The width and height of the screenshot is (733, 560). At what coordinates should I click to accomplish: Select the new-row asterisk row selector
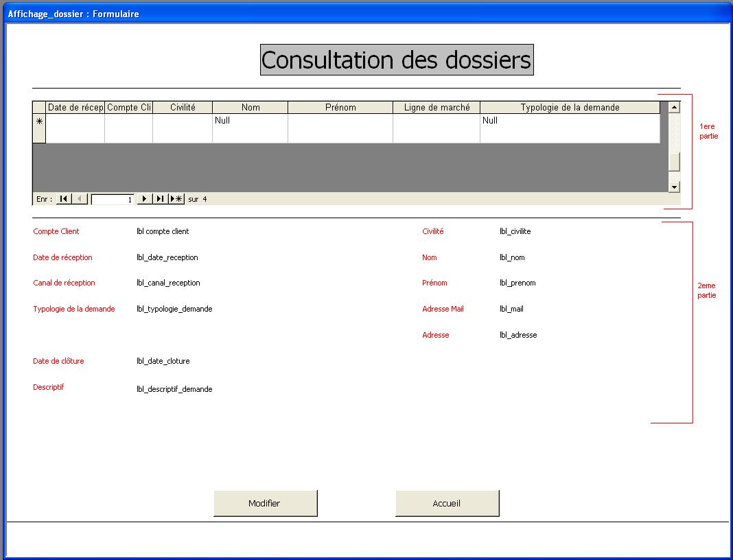pyautogui.click(x=39, y=128)
